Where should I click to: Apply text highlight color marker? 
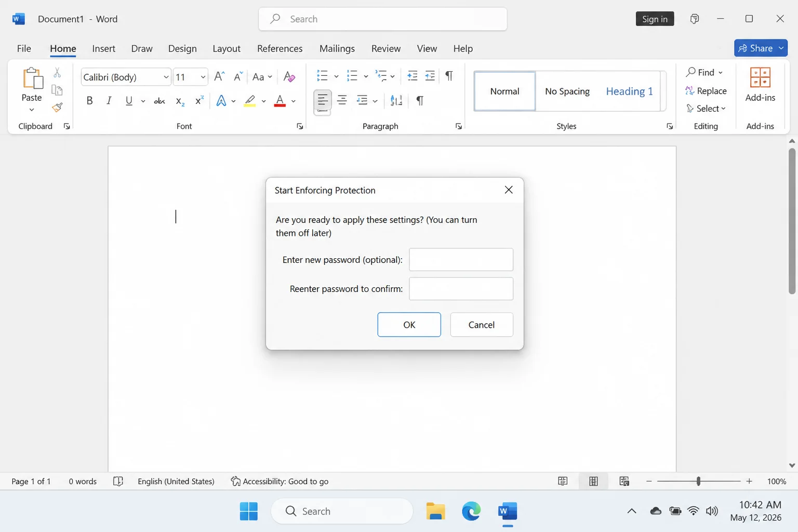pos(250,101)
